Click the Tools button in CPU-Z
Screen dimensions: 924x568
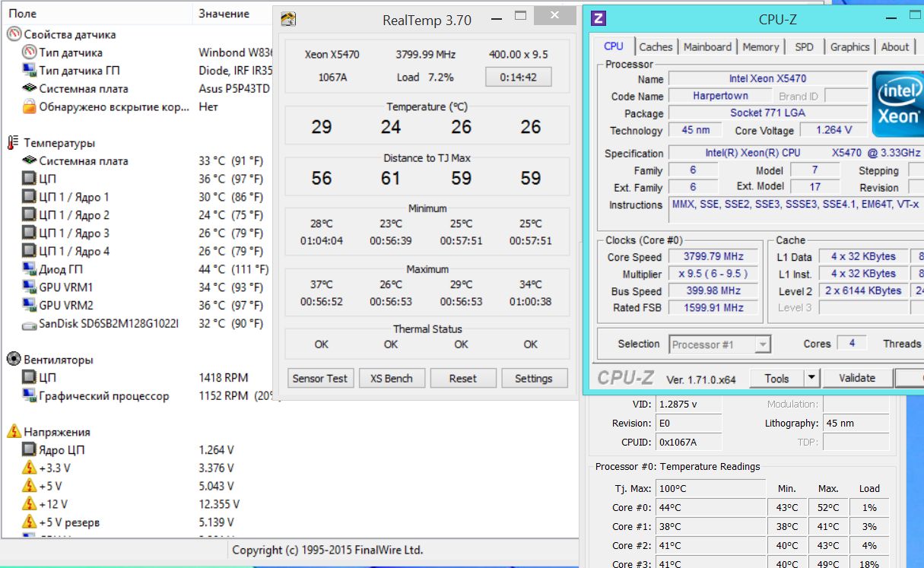[776, 378]
